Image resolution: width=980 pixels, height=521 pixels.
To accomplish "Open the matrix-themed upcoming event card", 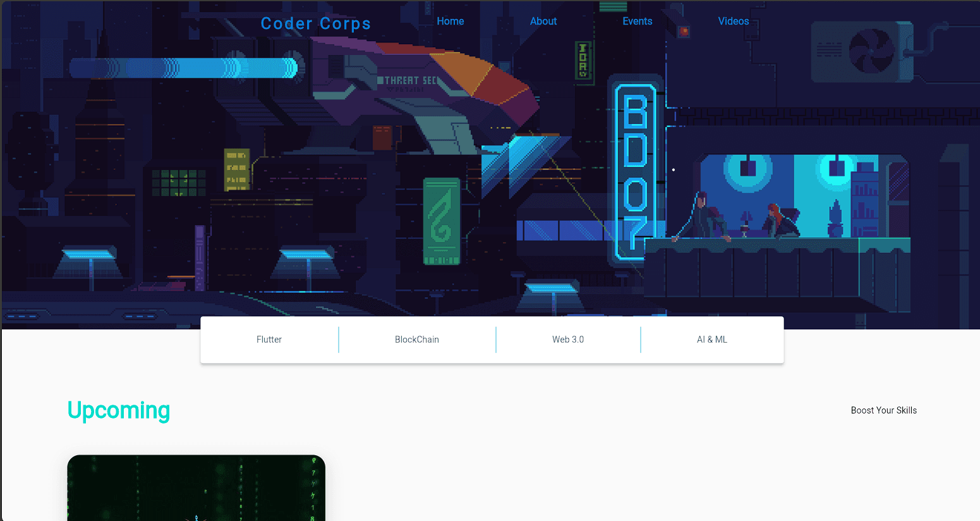I will click(x=196, y=487).
